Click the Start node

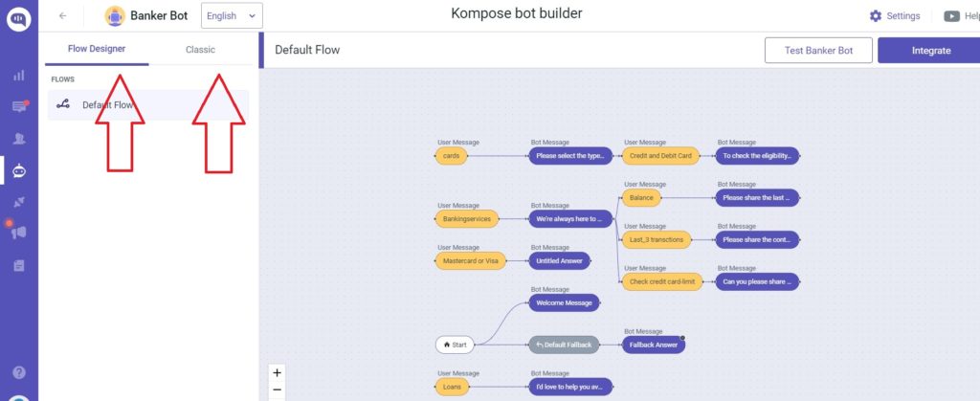455,345
